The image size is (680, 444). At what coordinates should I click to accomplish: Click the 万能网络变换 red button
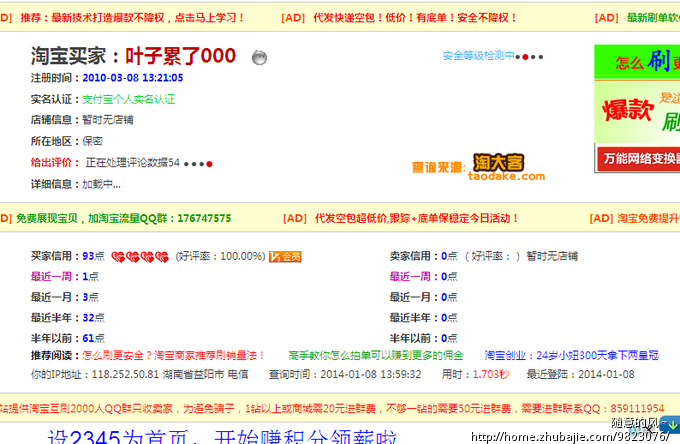(x=639, y=159)
